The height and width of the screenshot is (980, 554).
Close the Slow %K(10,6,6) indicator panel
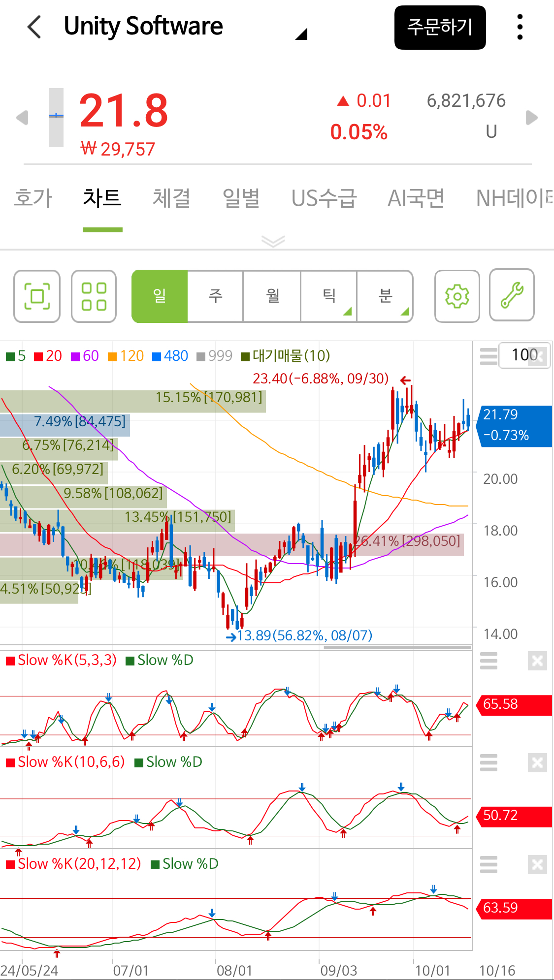click(537, 762)
